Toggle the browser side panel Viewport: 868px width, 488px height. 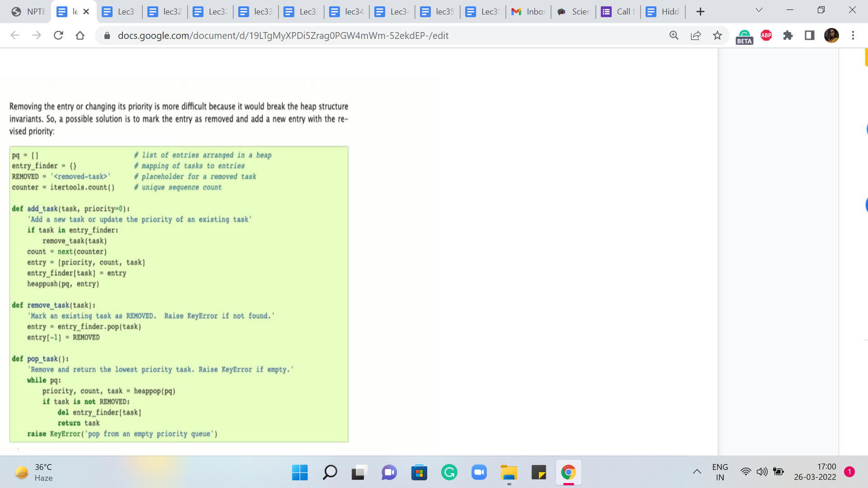810,35
